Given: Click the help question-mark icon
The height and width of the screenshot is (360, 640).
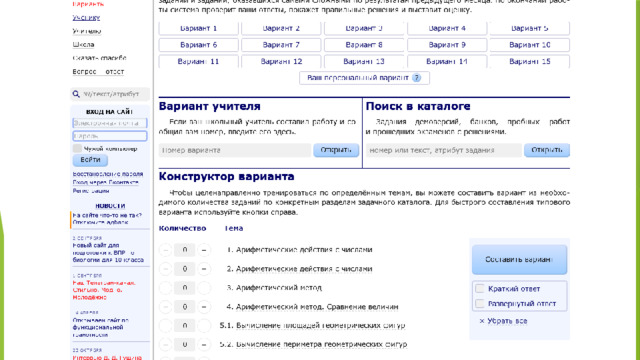Looking at the screenshot, I should (416, 78).
